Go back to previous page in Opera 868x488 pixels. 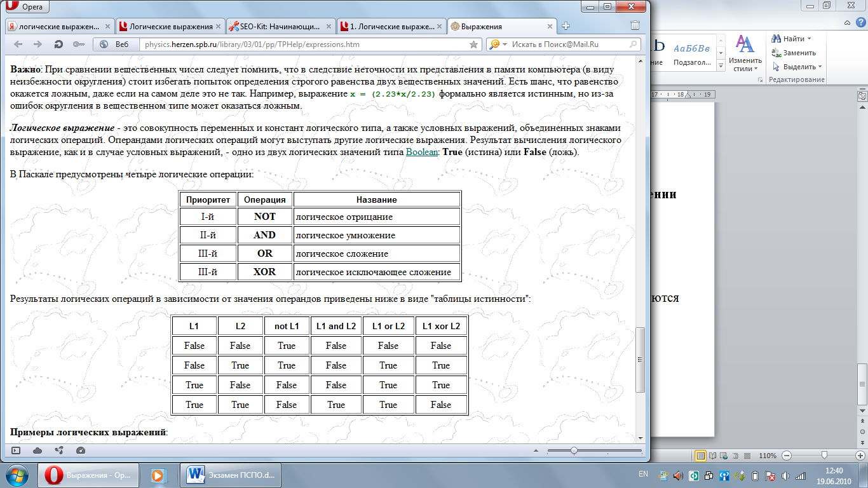18,44
